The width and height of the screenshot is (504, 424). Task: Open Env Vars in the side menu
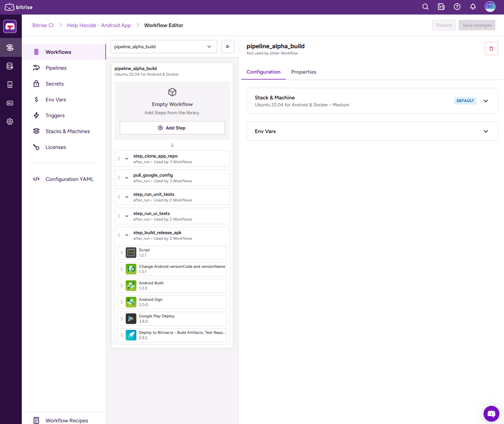click(64, 99)
